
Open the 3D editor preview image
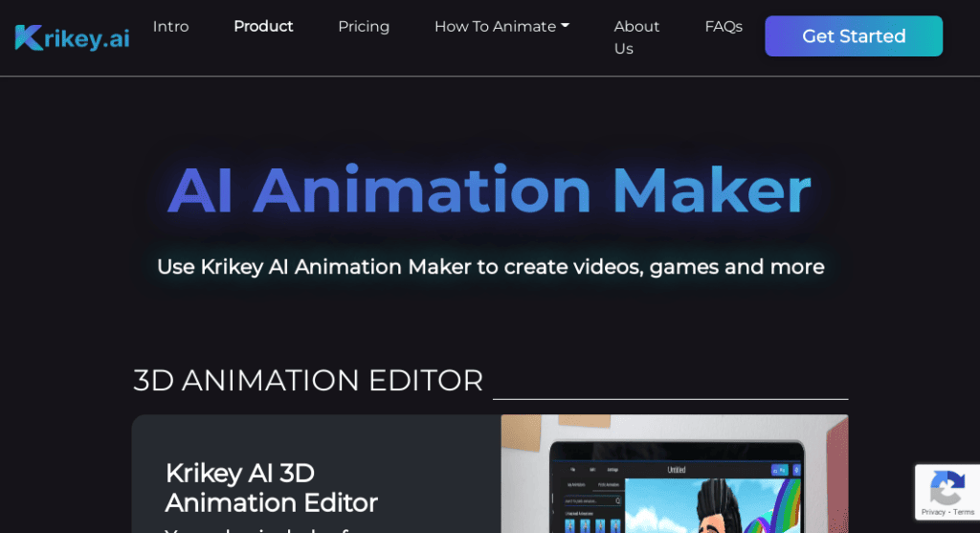[x=674, y=473]
